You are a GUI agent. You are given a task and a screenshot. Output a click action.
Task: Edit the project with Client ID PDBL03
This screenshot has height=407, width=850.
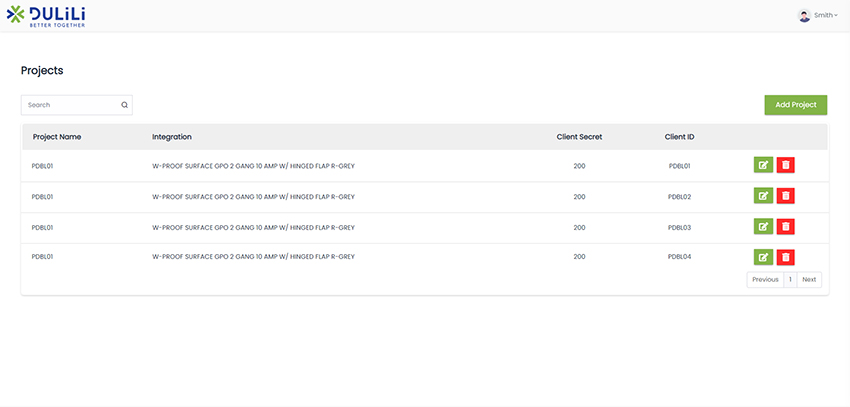[763, 227]
